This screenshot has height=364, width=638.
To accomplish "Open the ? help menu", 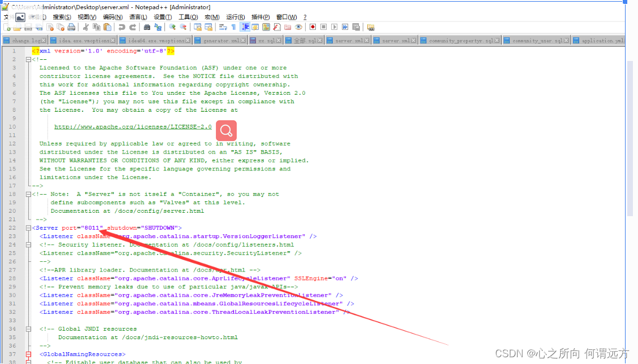I will coord(305,17).
